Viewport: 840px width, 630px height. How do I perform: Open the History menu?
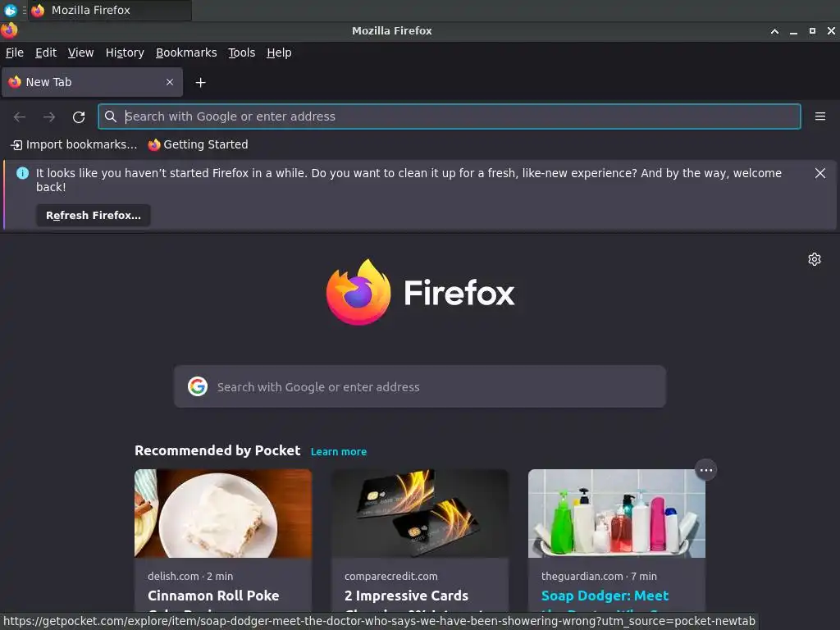[x=125, y=52]
